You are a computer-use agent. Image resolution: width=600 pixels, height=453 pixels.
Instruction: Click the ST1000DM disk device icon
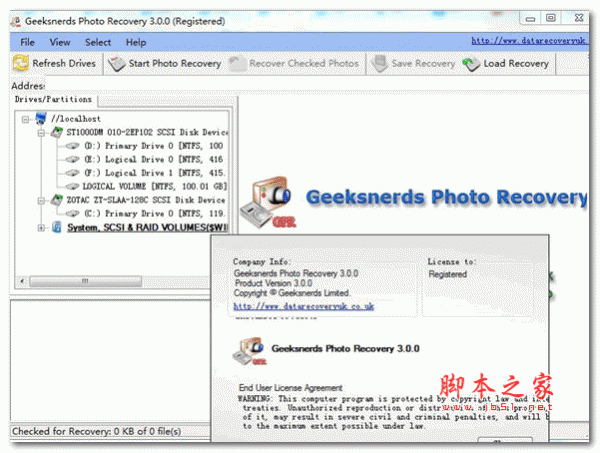point(57,132)
